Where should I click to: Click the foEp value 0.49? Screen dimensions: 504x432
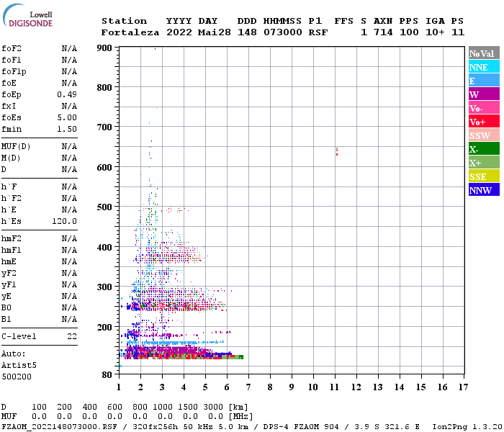[x=67, y=94]
